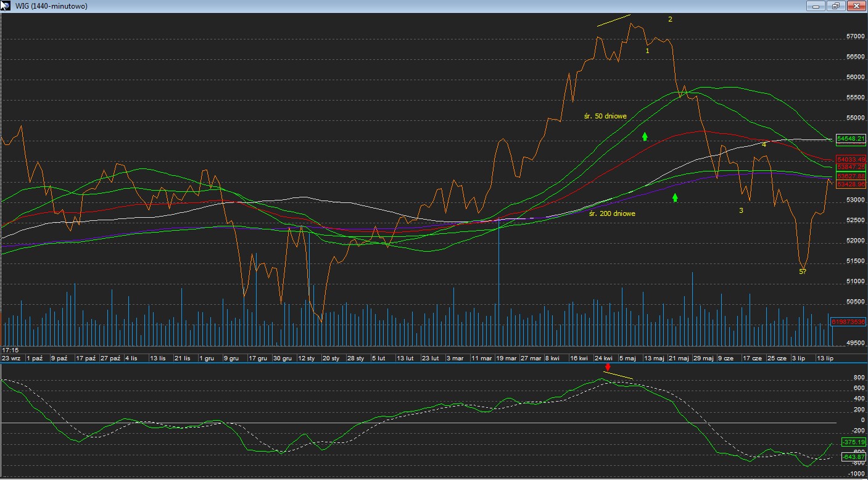Click the 619873536 volume value label
Screen dimensions: 868x480
coord(848,322)
